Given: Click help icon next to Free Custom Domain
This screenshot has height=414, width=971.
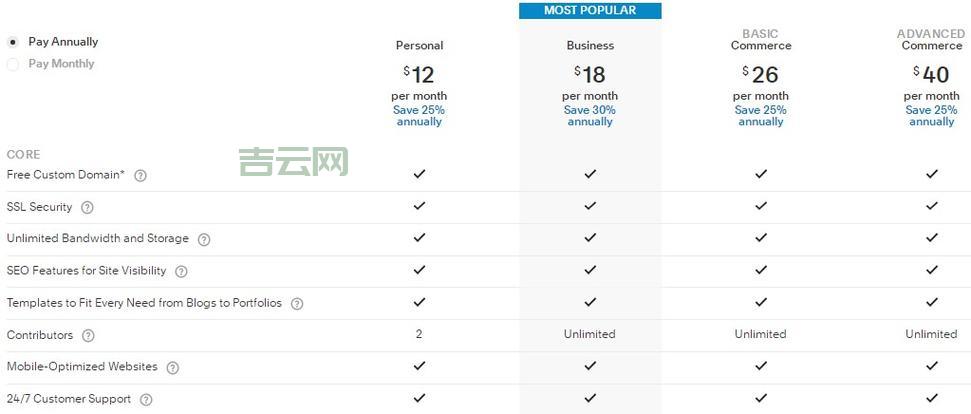Looking at the screenshot, I should click(x=140, y=175).
